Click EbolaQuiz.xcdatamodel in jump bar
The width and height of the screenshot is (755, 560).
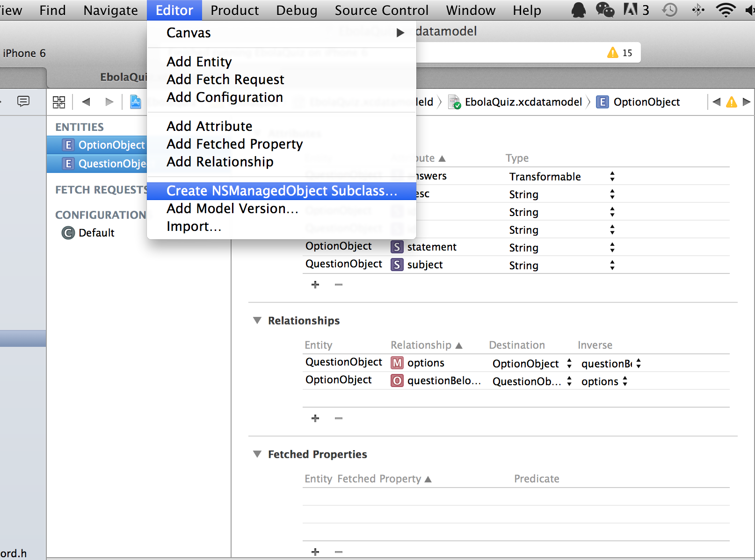(515, 102)
